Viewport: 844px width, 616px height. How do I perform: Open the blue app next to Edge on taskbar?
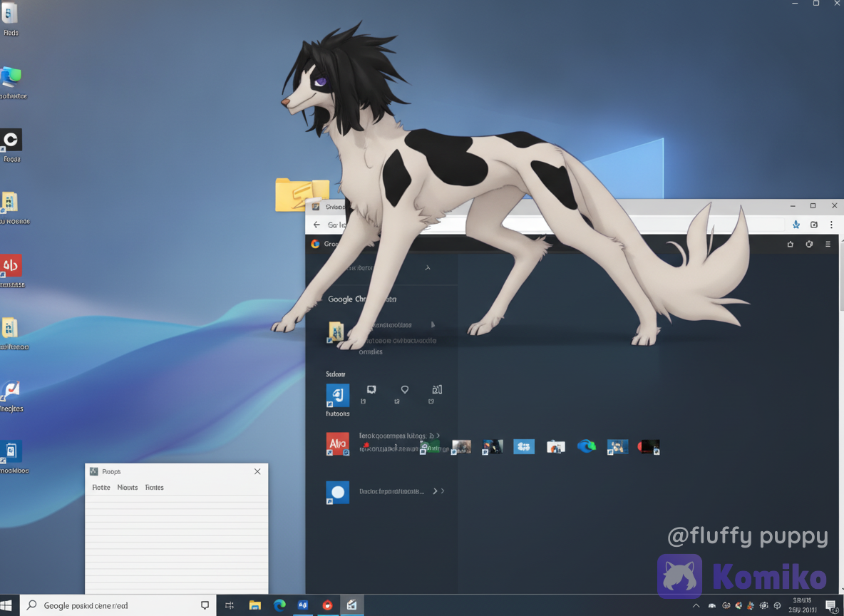coord(303,605)
